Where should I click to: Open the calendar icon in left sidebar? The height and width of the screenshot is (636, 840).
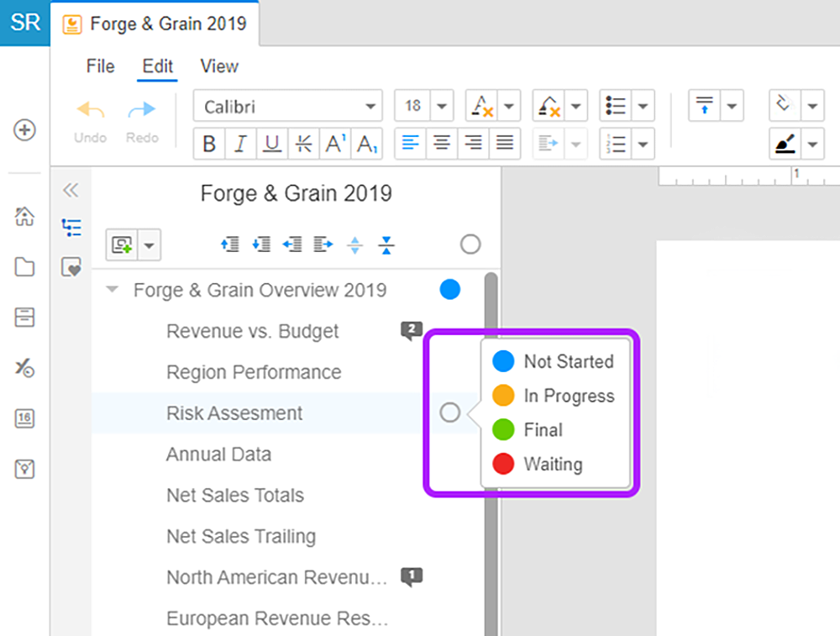(x=25, y=418)
